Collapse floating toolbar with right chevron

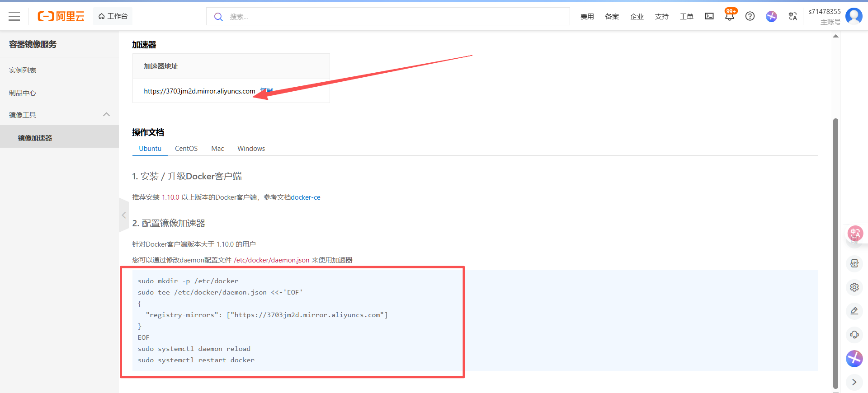854,382
